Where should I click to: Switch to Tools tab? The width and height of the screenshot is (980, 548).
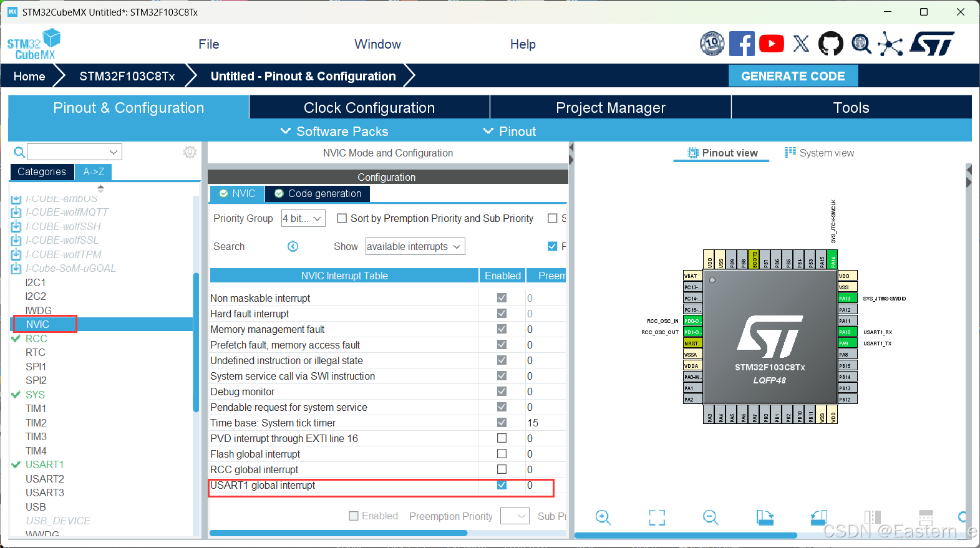pos(851,107)
